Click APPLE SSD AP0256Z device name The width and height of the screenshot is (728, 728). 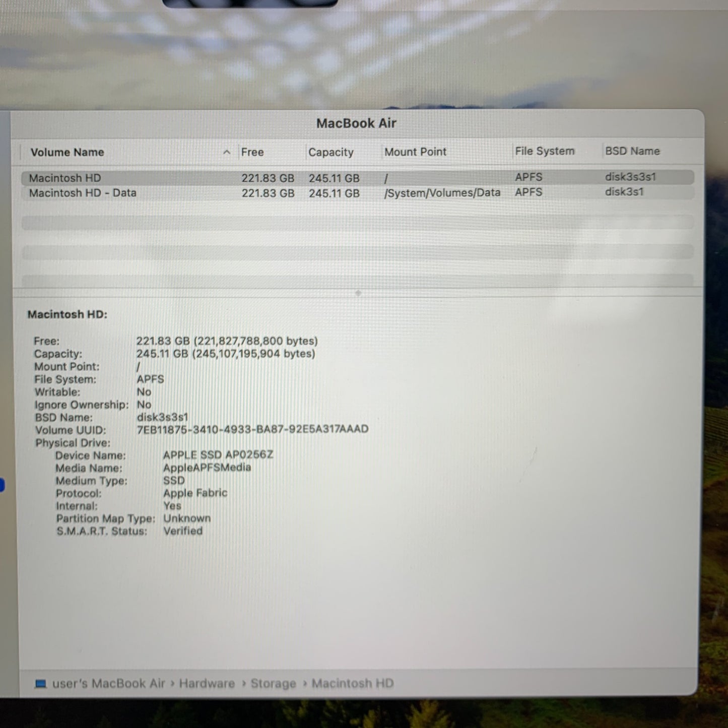pos(218,454)
